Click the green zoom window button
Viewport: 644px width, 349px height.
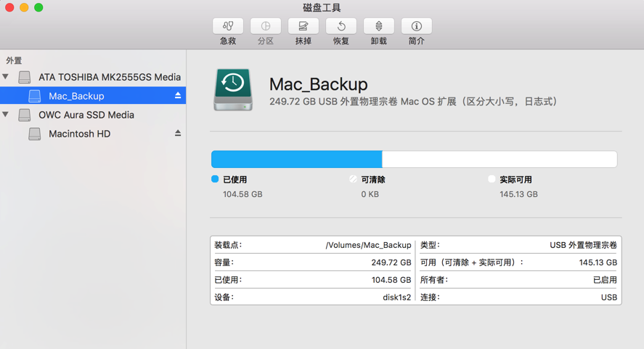click(38, 7)
